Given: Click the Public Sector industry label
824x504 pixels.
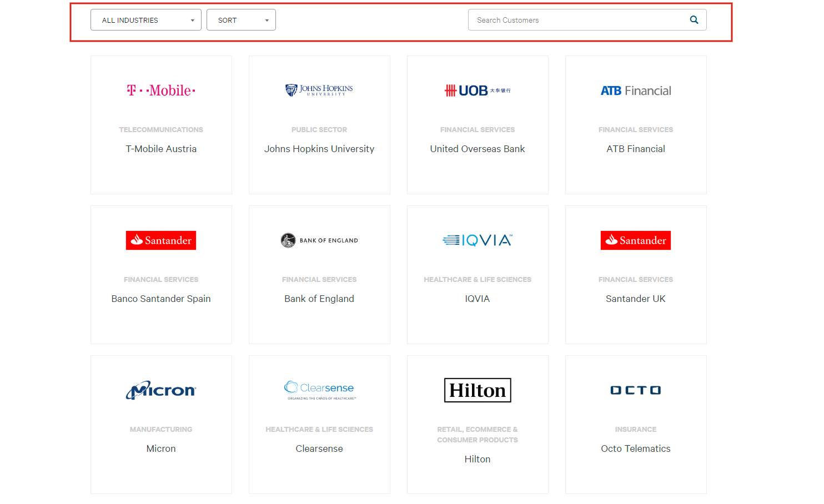Looking at the screenshot, I should pyautogui.click(x=319, y=129).
